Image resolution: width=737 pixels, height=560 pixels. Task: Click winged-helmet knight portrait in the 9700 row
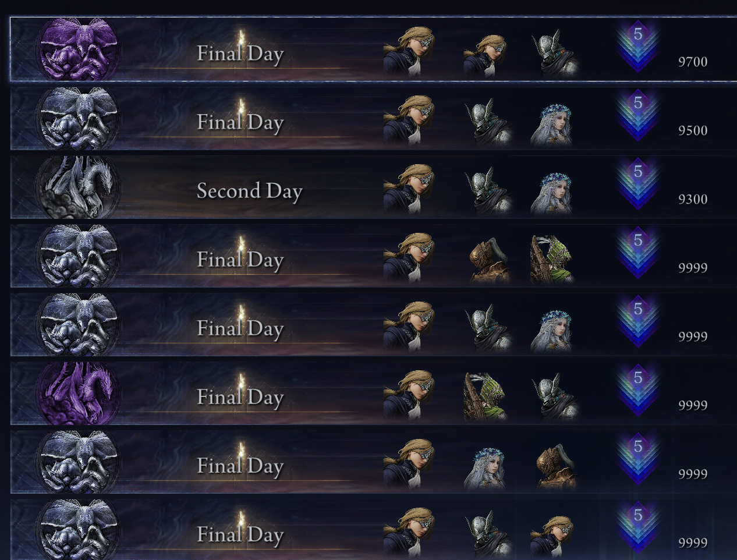click(555, 52)
